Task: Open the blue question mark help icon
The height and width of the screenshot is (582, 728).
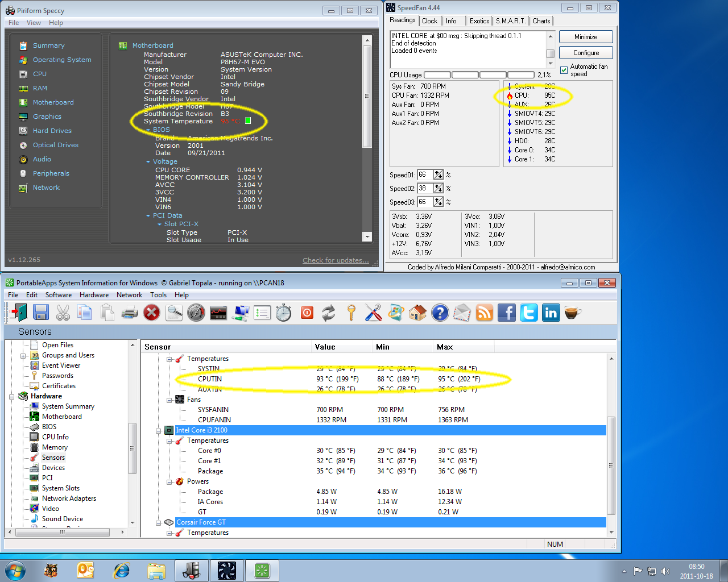Action: pyautogui.click(x=440, y=313)
